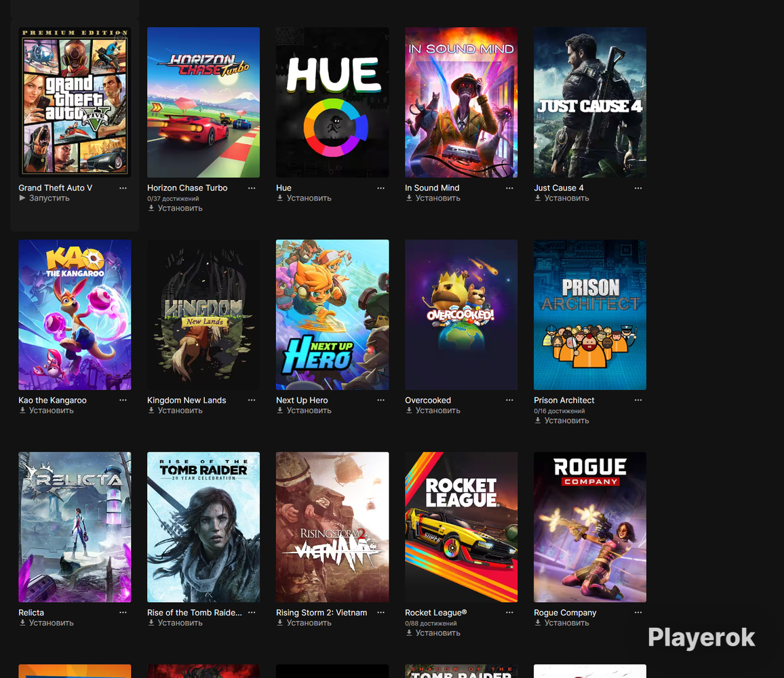The height and width of the screenshot is (678, 784).
Task: Open three-dot menu for Rise of the Tomb Raider
Action: (x=252, y=613)
